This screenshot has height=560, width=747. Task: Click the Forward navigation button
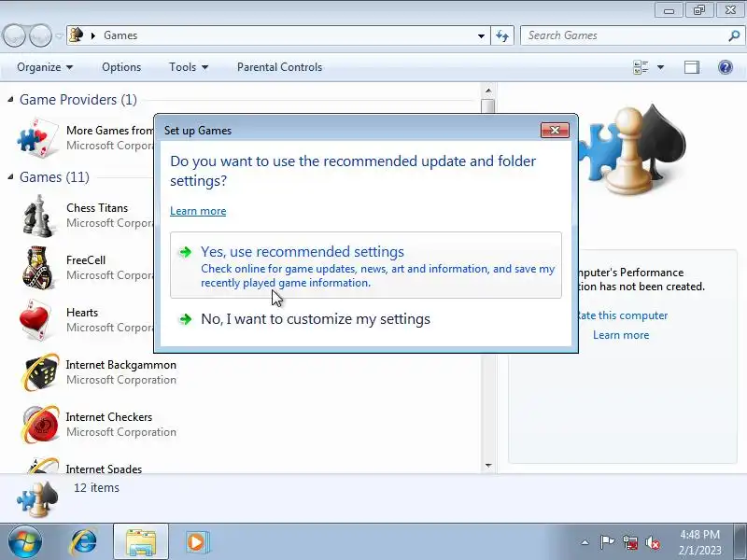(40, 35)
